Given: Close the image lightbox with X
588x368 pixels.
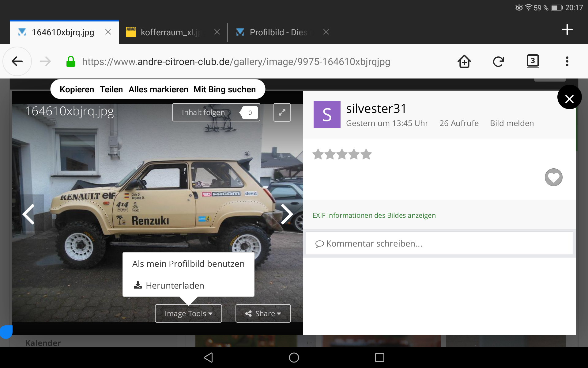Looking at the screenshot, I should (569, 97).
